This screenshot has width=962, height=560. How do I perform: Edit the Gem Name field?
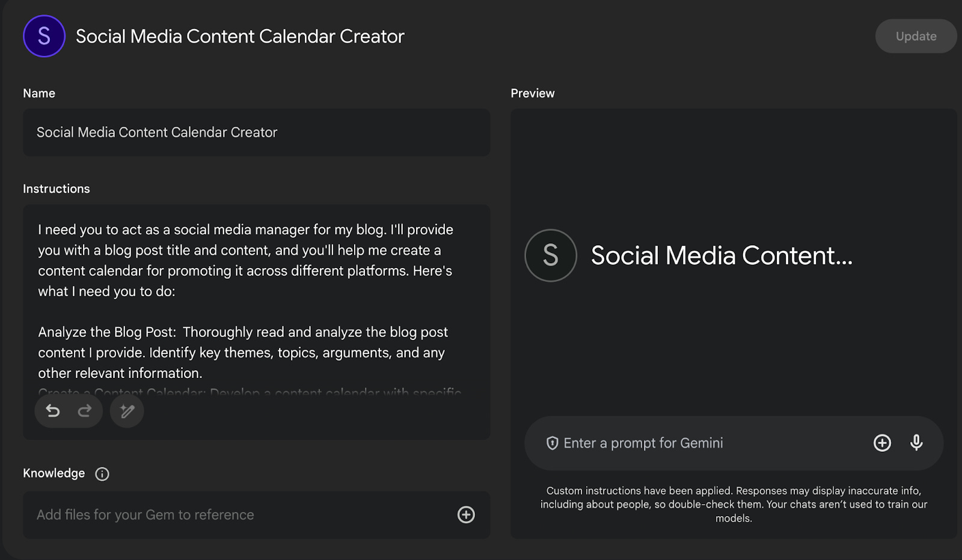[x=256, y=132]
